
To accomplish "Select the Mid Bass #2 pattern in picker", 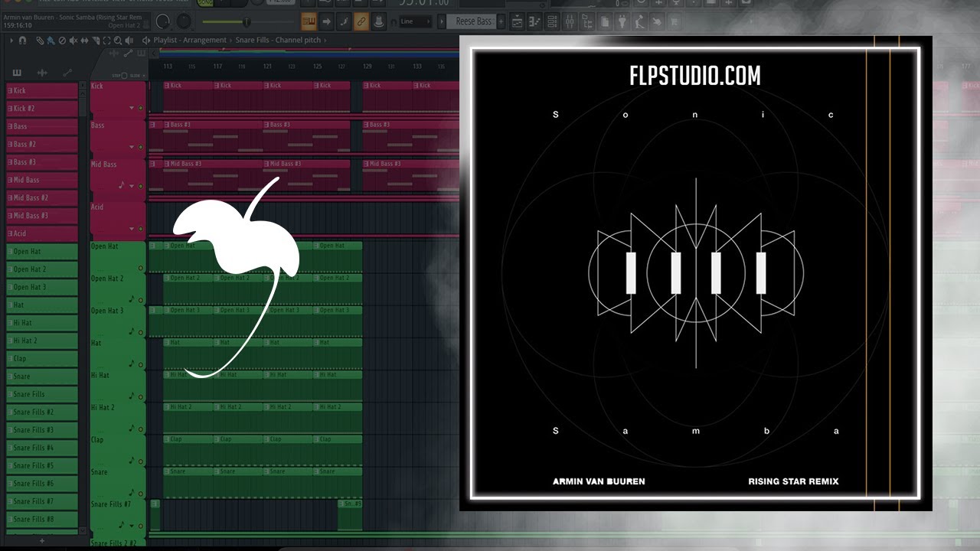I will tap(42, 197).
